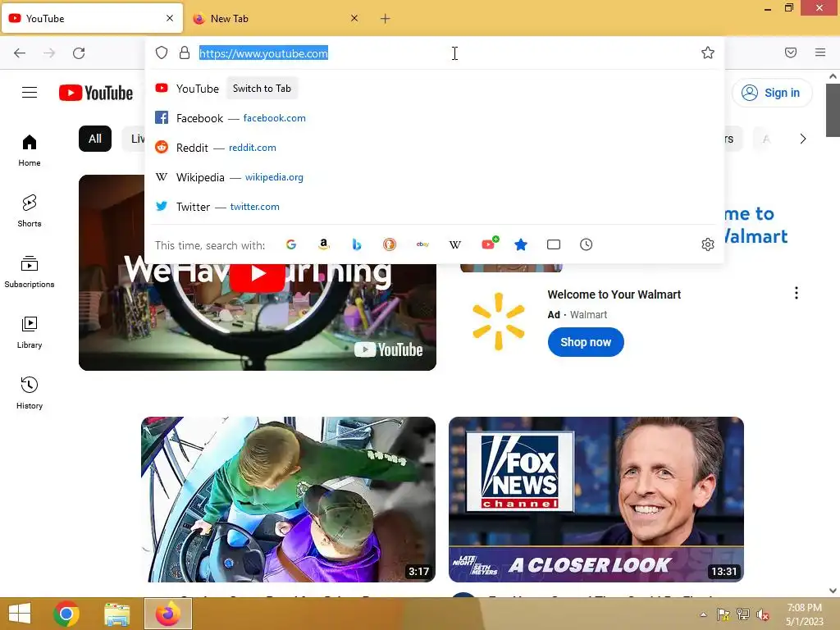Select the YouTube browser tab
Viewport: 840px width, 630px height.
coord(92,18)
